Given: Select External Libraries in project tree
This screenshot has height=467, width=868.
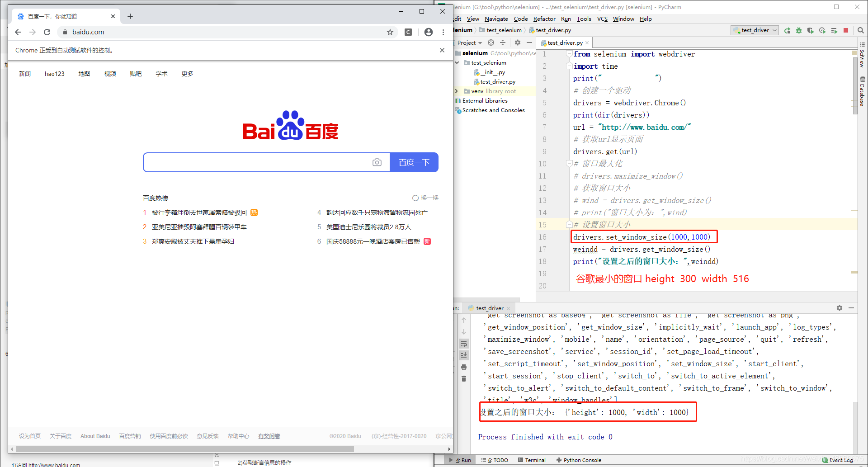Looking at the screenshot, I should coord(481,101).
